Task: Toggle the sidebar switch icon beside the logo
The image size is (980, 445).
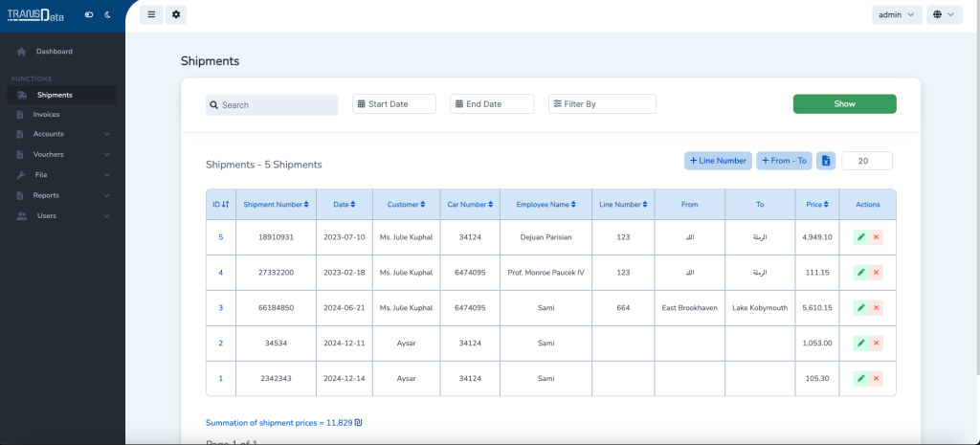Action: point(89,14)
